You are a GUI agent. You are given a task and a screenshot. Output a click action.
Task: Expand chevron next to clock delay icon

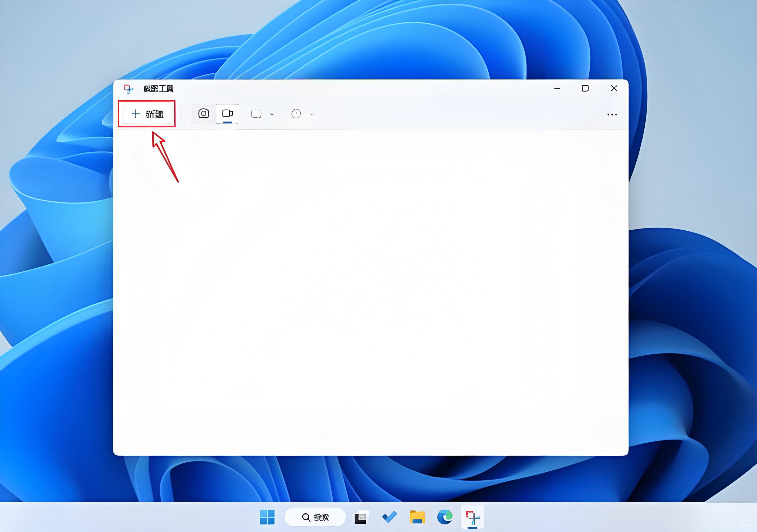pyautogui.click(x=312, y=114)
